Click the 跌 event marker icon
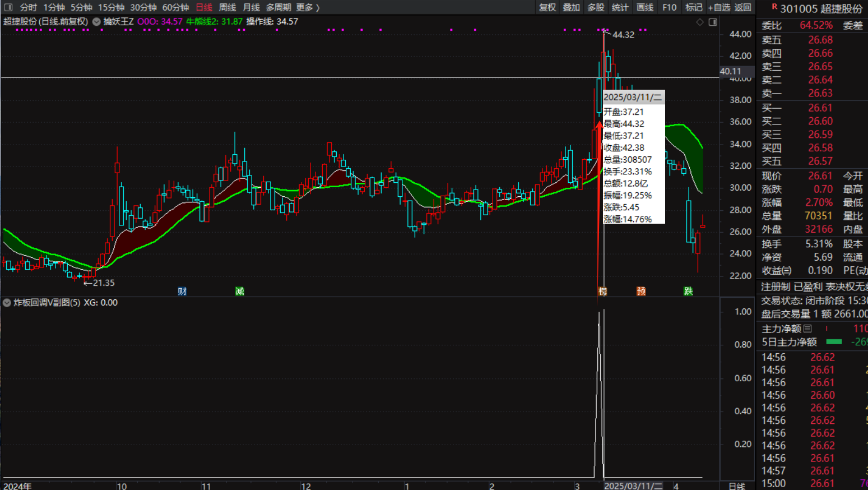This screenshot has height=490, width=868. (688, 291)
